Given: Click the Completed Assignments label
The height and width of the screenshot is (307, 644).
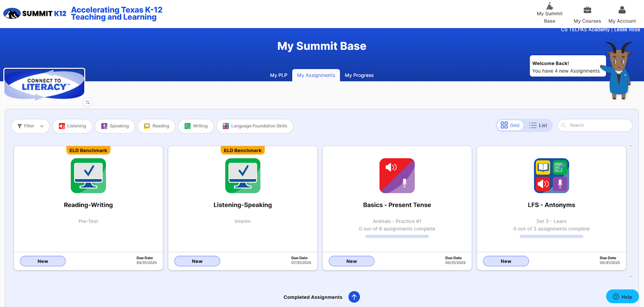Looking at the screenshot, I should (x=313, y=297).
